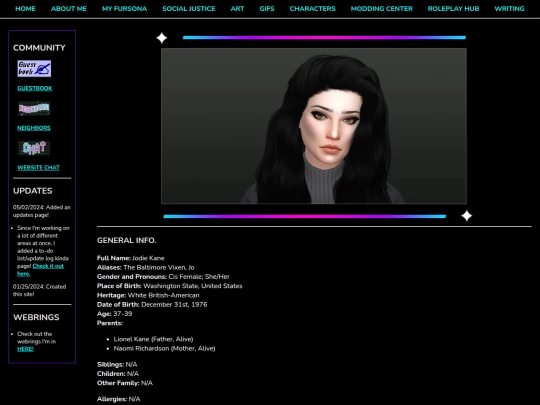
Task: Click the Jodie Kane character portrait
Action: [314, 126]
